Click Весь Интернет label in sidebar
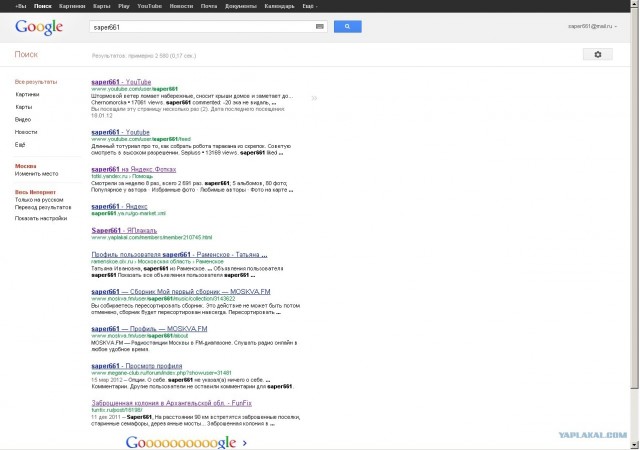This screenshot has width=640, height=450. click(35, 192)
